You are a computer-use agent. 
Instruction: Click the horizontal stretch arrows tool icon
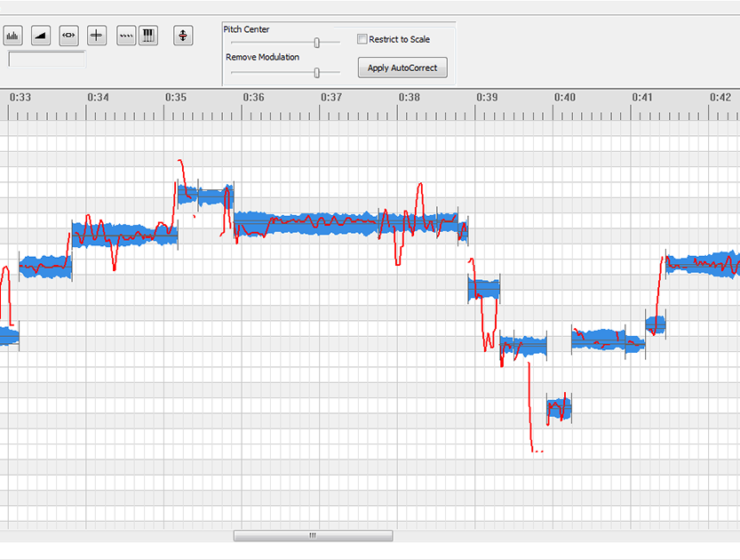69,36
